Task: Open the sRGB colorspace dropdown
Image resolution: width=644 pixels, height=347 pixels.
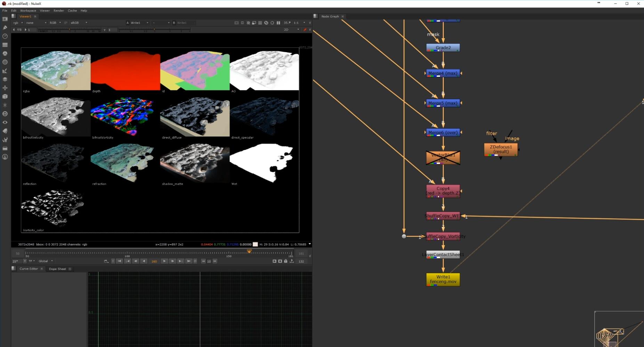Action: [x=79, y=23]
